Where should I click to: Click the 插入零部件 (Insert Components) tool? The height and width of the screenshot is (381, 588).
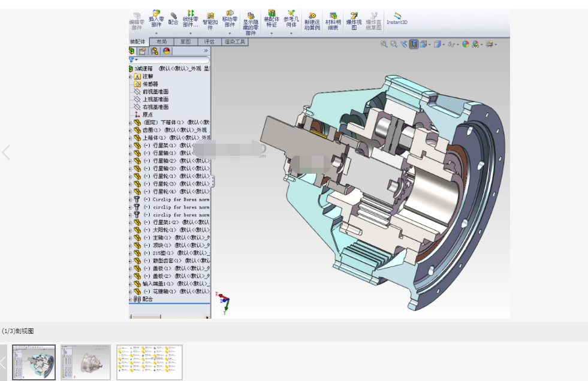156,19
